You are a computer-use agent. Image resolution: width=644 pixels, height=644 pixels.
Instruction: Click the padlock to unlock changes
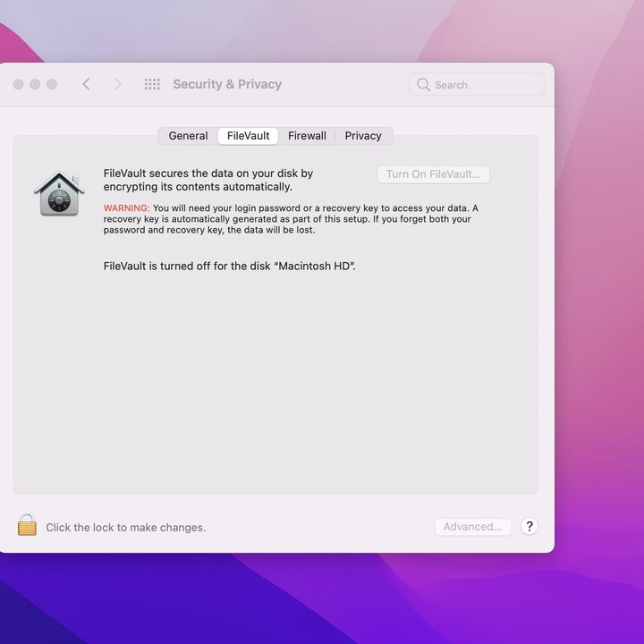pyautogui.click(x=27, y=524)
